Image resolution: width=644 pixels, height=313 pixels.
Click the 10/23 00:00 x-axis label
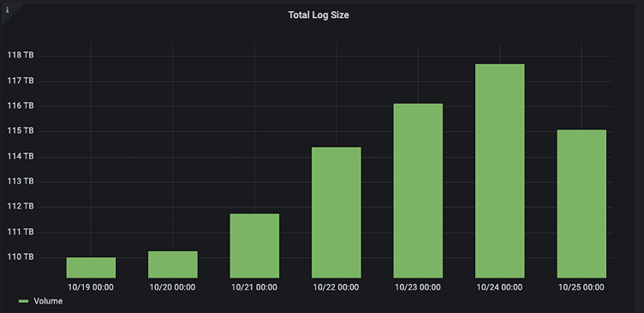[x=418, y=287]
